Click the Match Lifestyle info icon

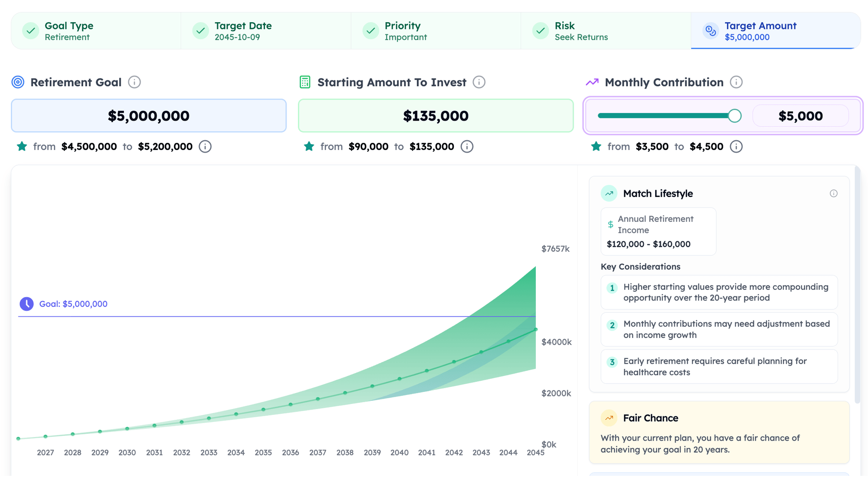tap(833, 194)
